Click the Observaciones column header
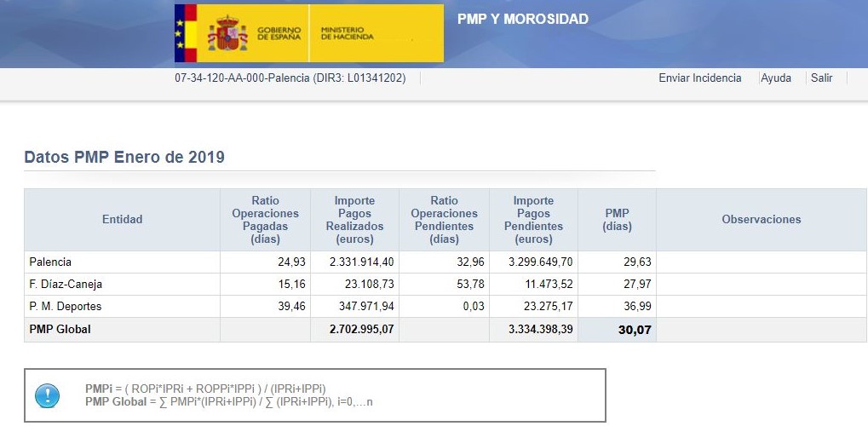This screenshot has width=868, height=432. [x=761, y=219]
